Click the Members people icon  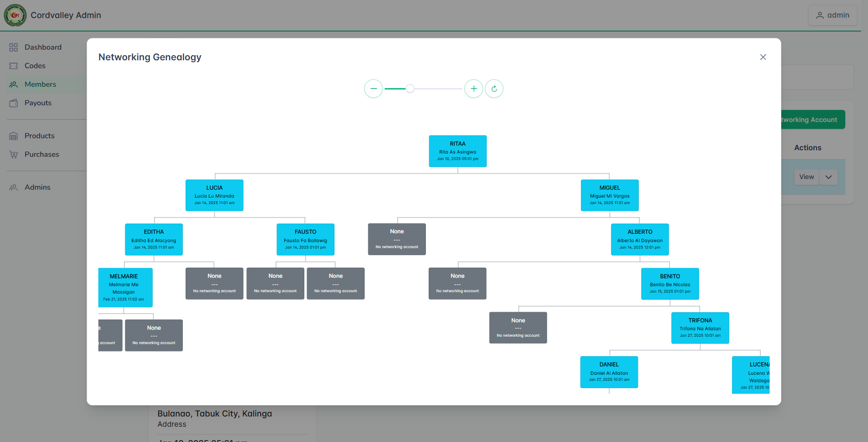point(13,84)
